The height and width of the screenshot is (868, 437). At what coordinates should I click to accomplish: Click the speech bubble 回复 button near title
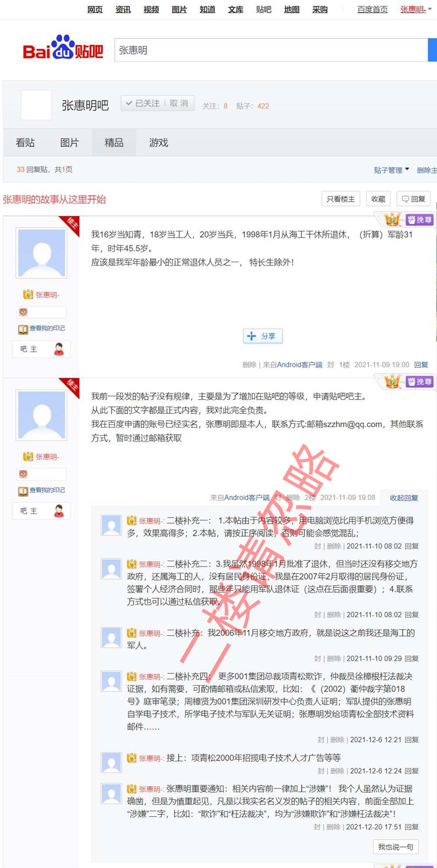(414, 199)
